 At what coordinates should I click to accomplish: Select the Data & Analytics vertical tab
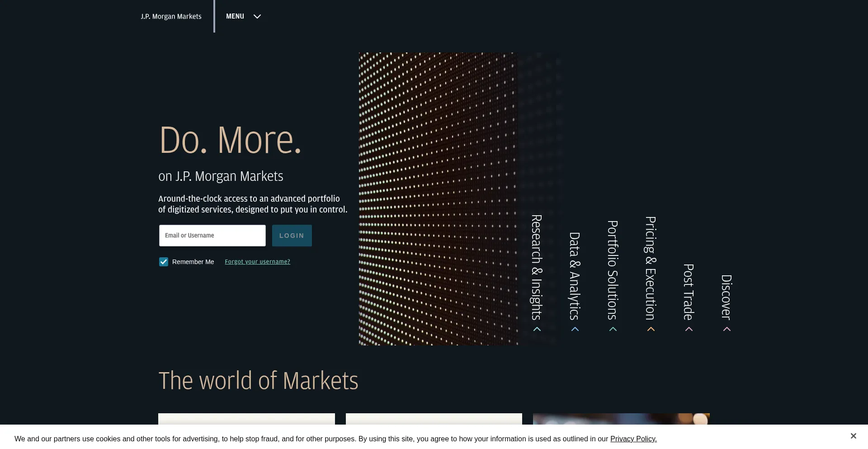pyautogui.click(x=575, y=276)
